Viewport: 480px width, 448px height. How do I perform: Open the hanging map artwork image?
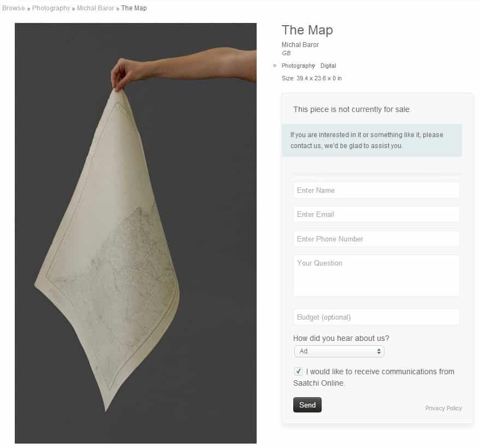(135, 233)
